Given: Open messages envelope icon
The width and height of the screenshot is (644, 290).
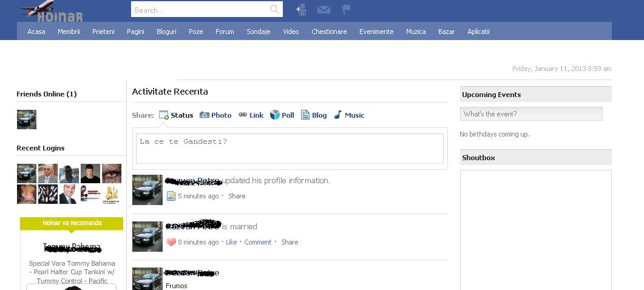Looking at the screenshot, I should tap(324, 10).
